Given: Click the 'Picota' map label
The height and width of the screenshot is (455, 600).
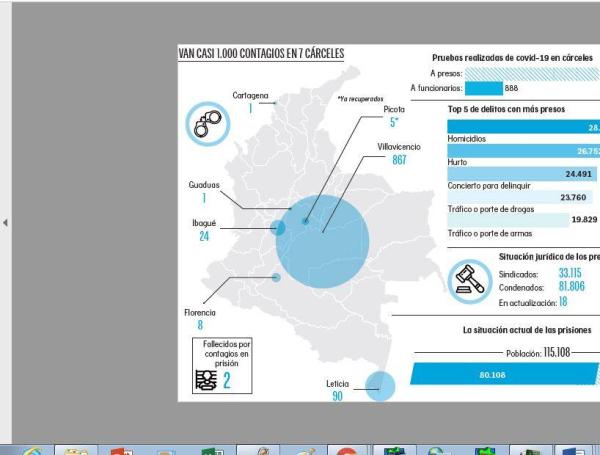Looking at the screenshot, I should [x=394, y=109].
